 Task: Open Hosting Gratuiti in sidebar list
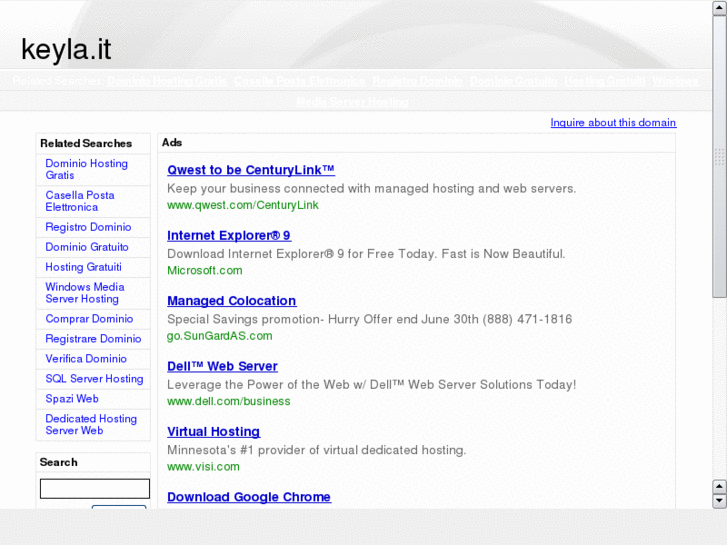pos(83,267)
